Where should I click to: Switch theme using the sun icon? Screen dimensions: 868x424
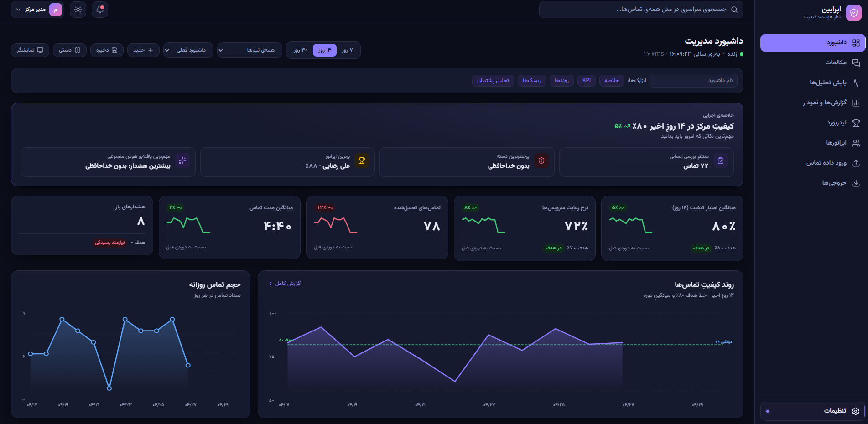click(x=78, y=10)
